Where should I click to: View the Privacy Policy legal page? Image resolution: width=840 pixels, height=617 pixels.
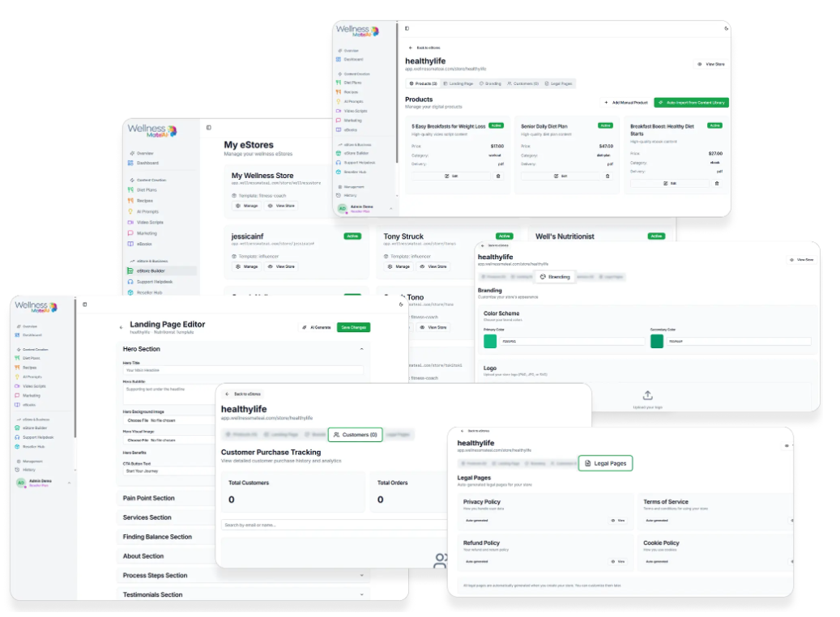coord(618,521)
